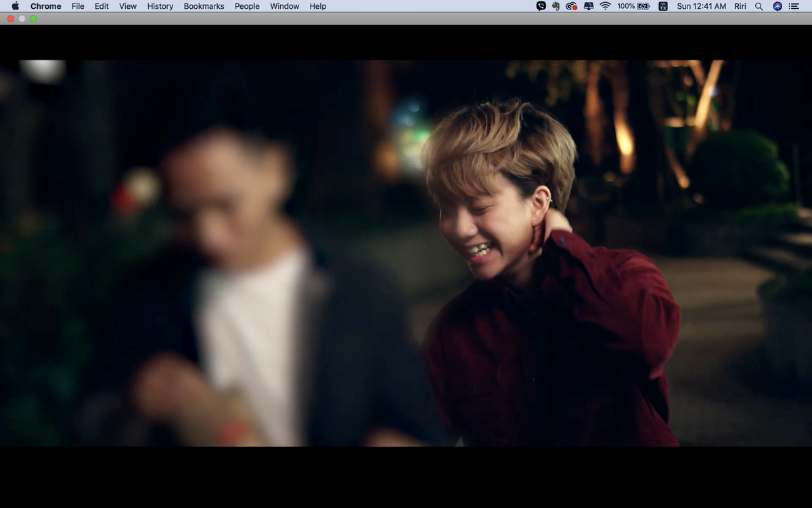The width and height of the screenshot is (812, 508).
Task: Open the Bookmarks menu
Action: pyautogui.click(x=204, y=6)
